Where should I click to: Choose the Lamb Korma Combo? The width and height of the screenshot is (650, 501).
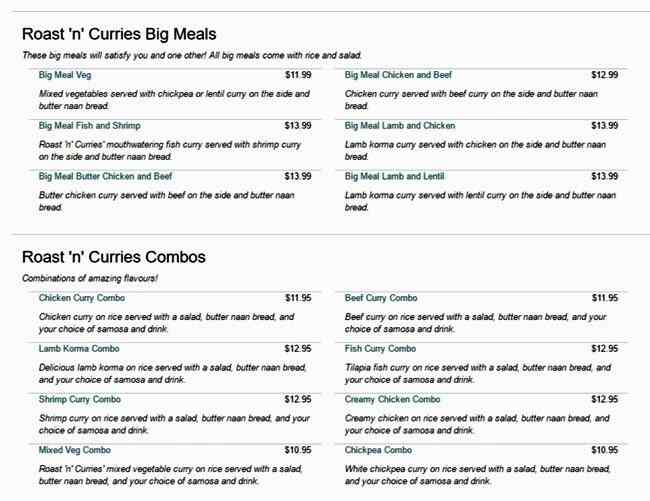79,349
